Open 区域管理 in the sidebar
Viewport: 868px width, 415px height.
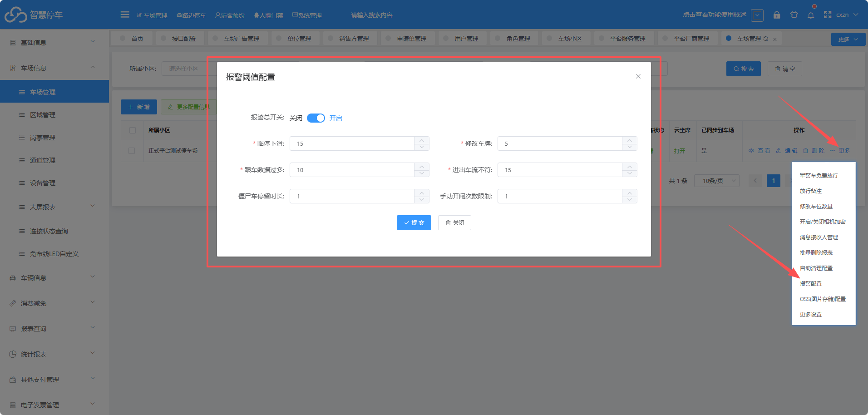coord(54,115)
